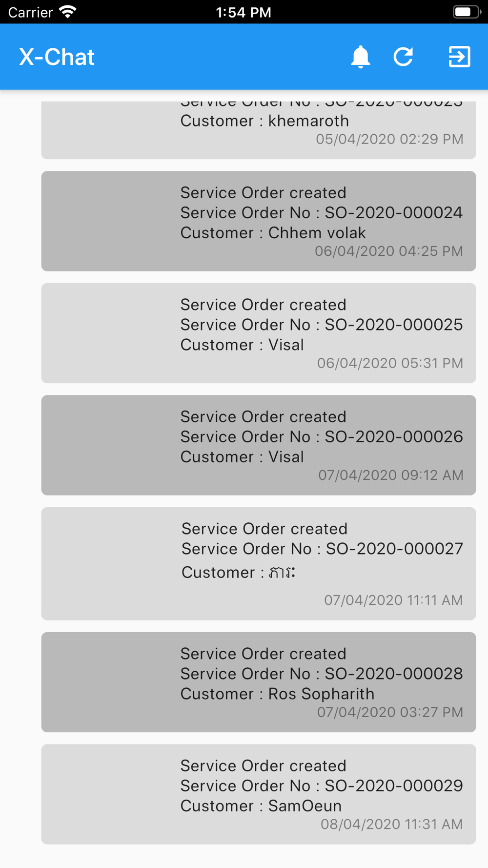The width and height of the screenshot is (488, 868).
Task: Open service order SO-2020-000028 card
Action: [259, 682]
